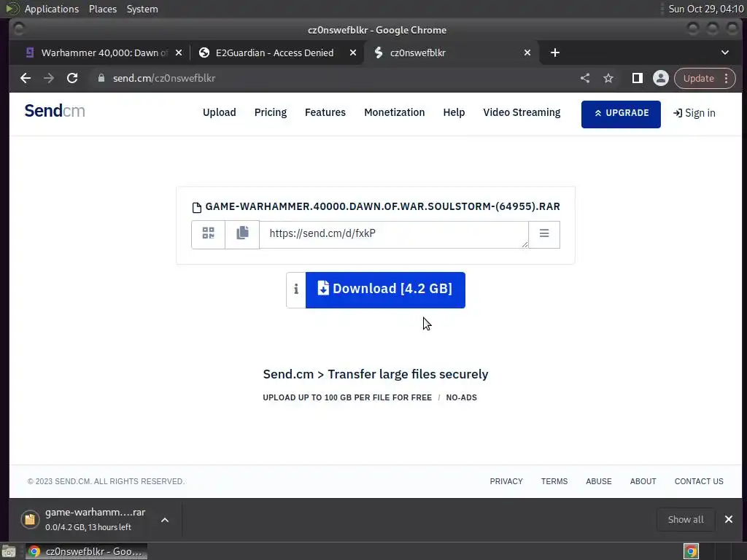Expand download item options chevron
This screenshot has height=560, width=747.
tap(165, 520)
